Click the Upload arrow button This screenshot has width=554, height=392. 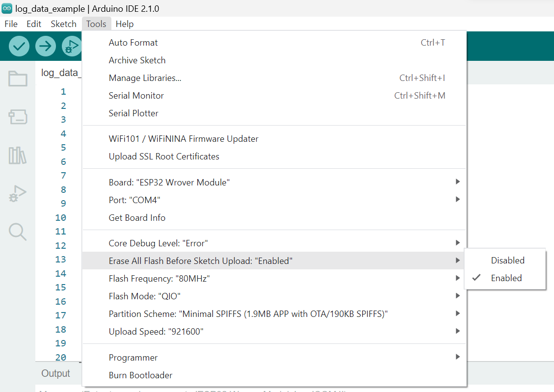tap(46, 46)
